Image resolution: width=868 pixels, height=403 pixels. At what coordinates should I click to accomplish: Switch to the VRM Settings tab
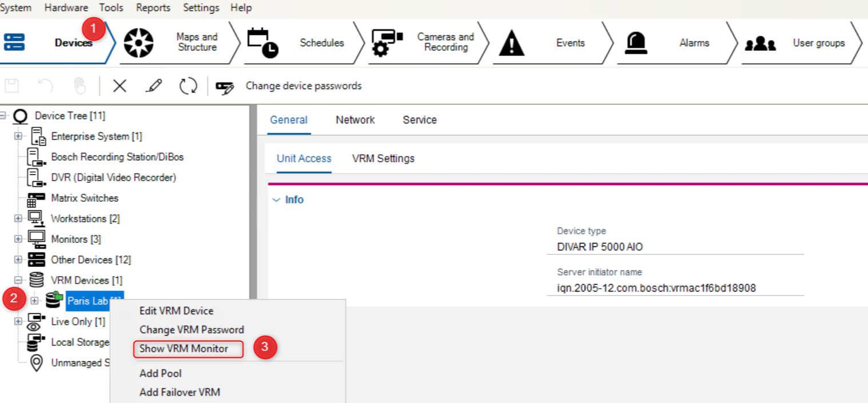click(x=383, y=158)
